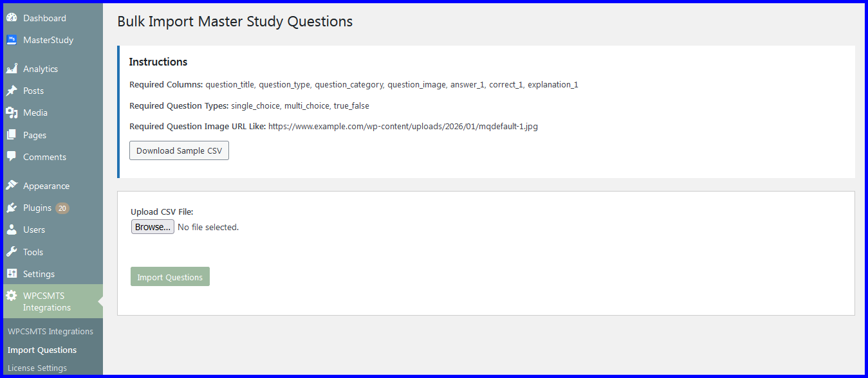The width and height of the screenshot is (868, 378).
Task: Open the WPCSMTS Integrations submenu link
Action: 50,332
